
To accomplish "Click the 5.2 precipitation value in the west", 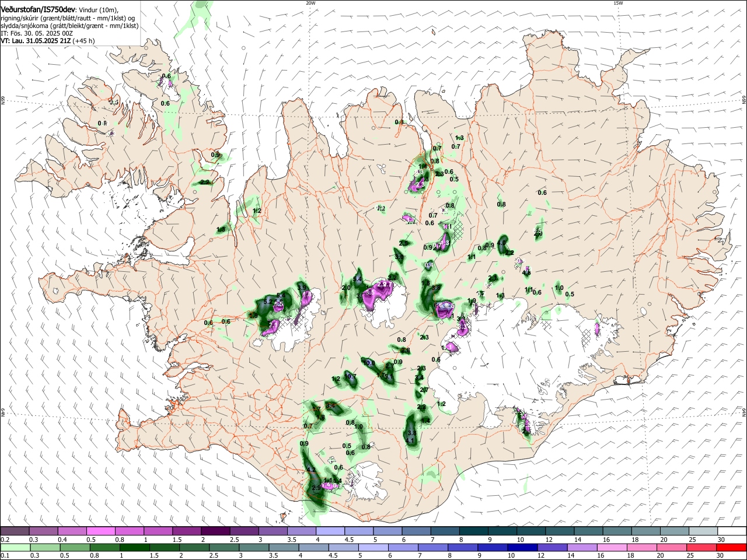I will [268, 302].
